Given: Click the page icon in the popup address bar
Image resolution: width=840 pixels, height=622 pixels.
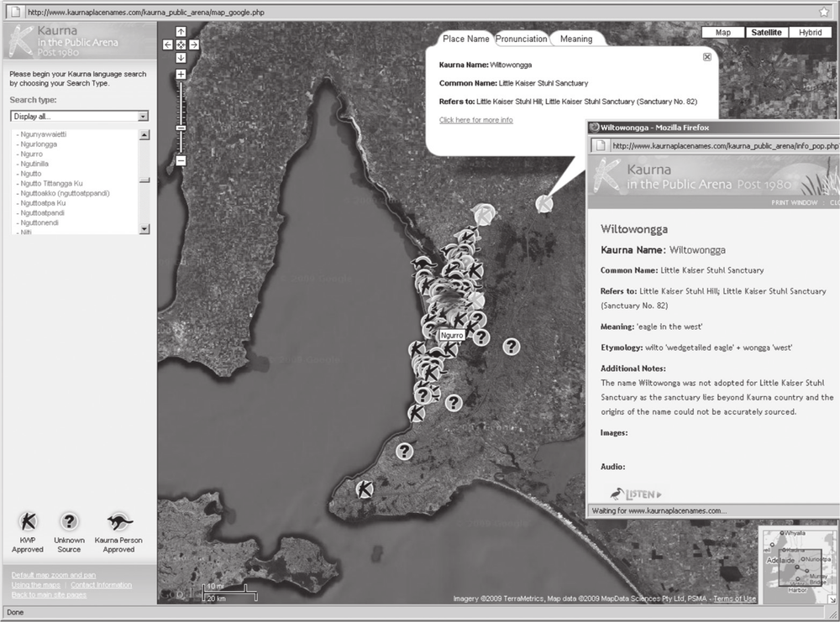Looking at the screenshot, I should [601, 145].
